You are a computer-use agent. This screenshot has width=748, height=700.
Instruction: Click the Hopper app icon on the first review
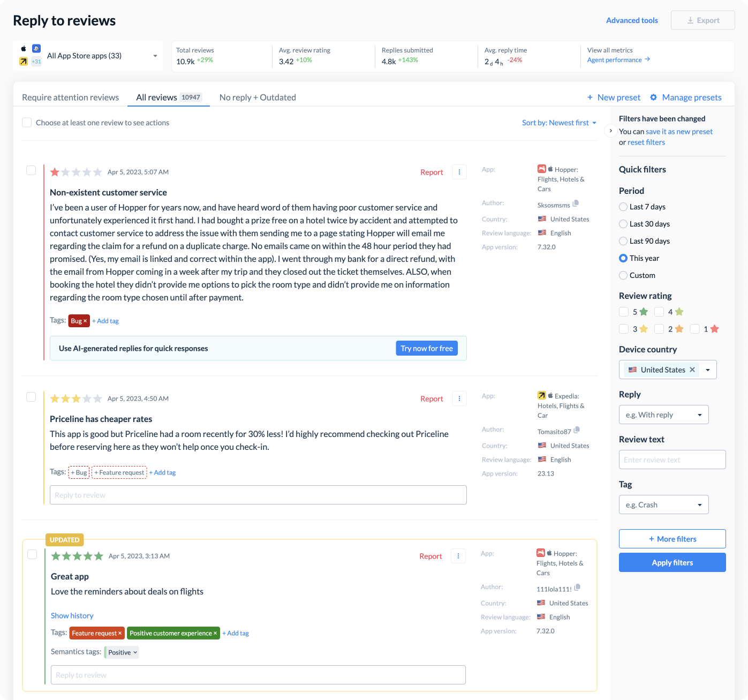(541, 169)
